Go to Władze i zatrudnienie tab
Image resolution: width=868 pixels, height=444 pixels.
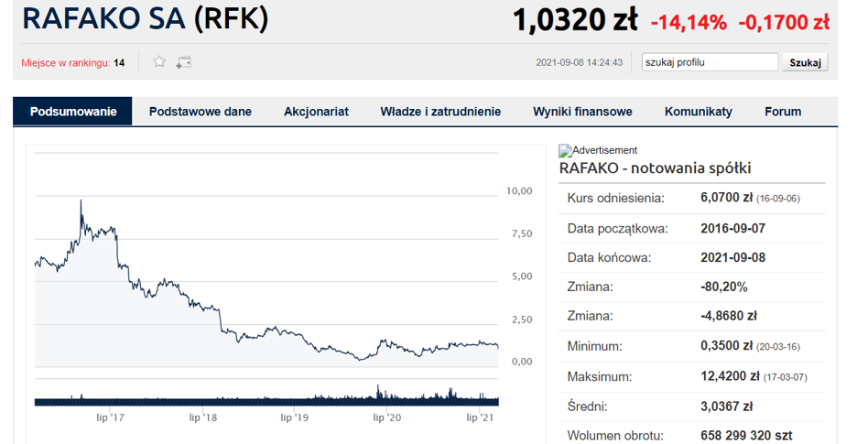[440, 112]
